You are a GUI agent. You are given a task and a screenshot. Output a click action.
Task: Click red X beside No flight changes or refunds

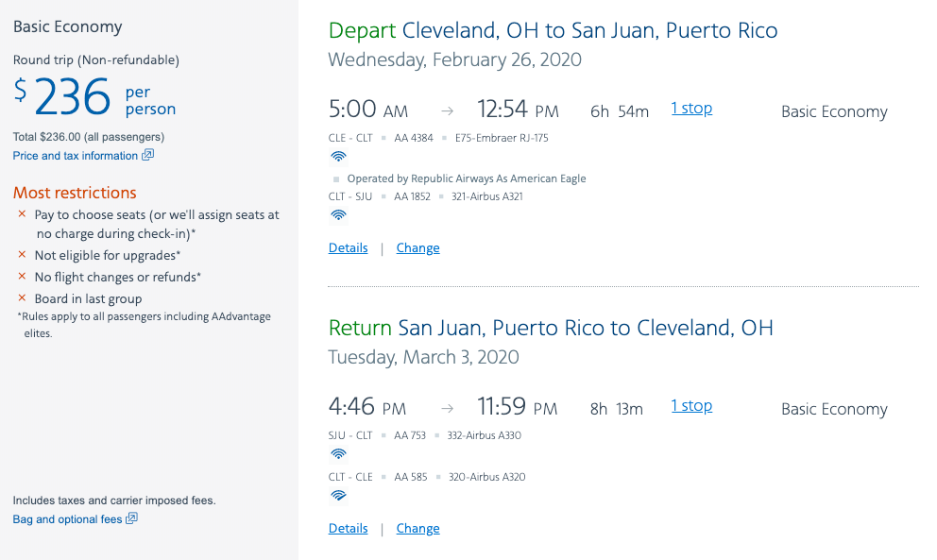[22, 277]
